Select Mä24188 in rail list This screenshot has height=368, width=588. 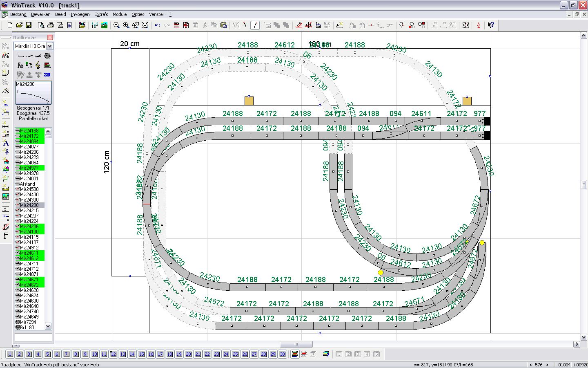pos(29,131)
